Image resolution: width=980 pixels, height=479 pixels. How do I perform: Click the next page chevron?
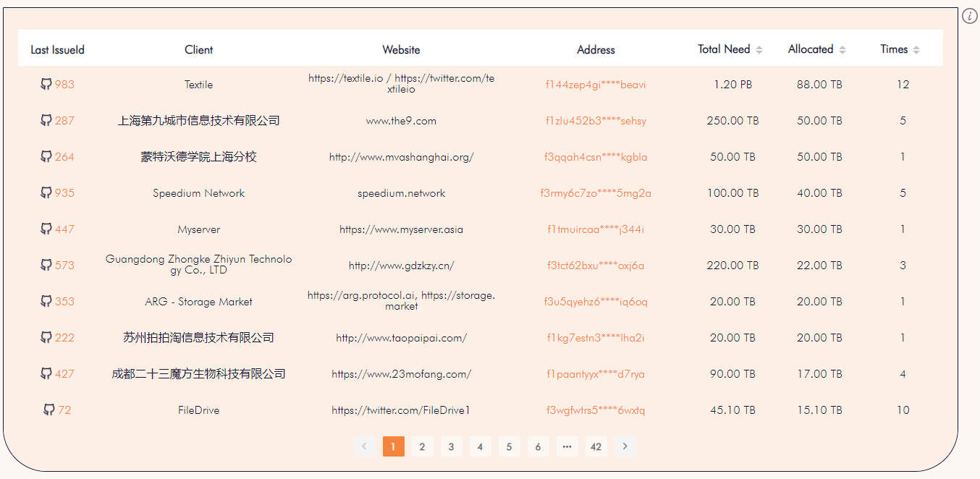click(625, 446)
